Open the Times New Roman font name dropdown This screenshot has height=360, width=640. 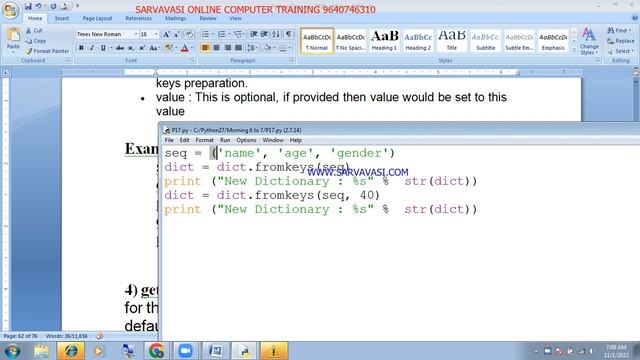(x=136, y=34)
